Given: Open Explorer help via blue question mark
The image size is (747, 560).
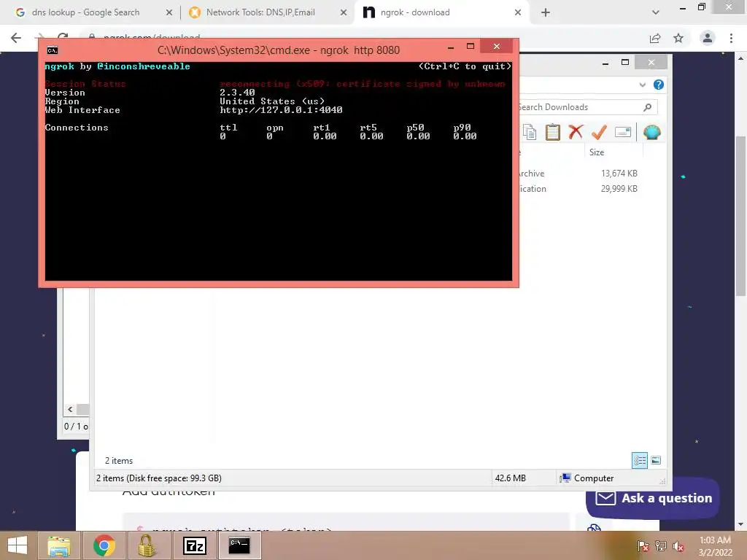Looking at the screenshot, I should point(659,85).
